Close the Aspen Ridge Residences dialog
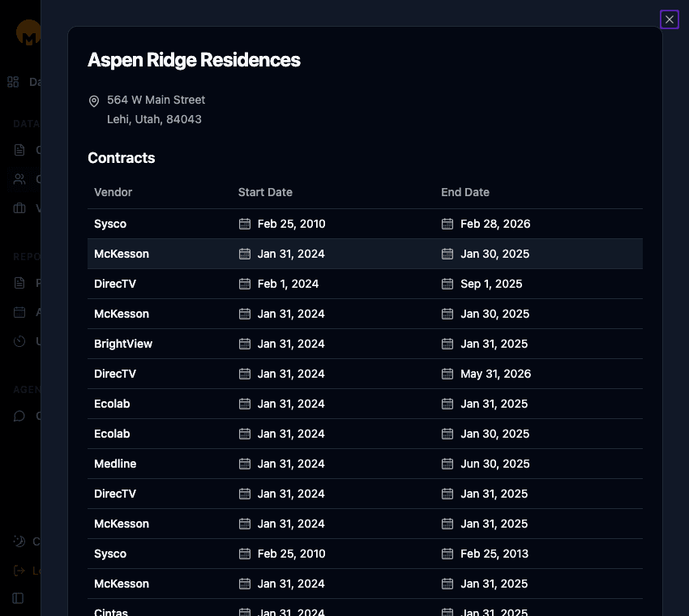The width and height of the screenshot is (689, 616). click(670, 19)
